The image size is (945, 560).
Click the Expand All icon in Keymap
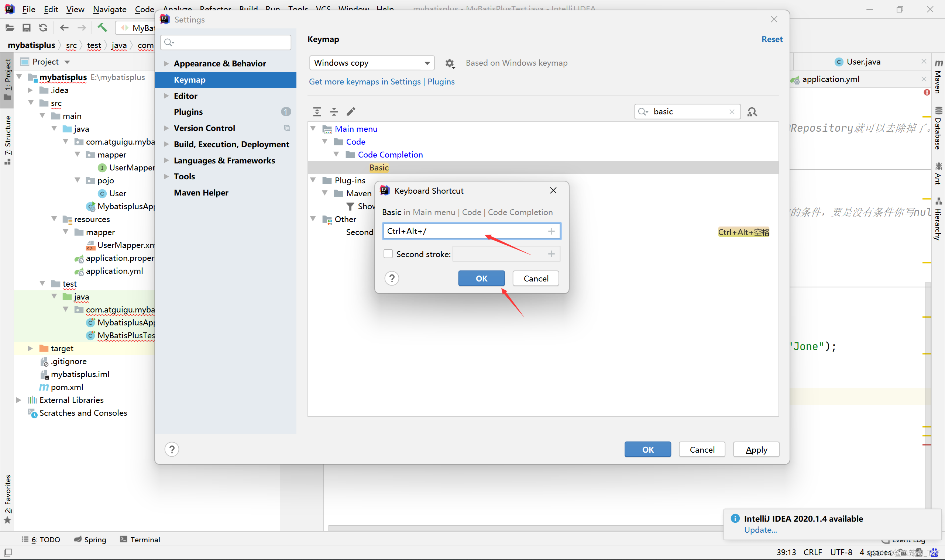(317, 111)
